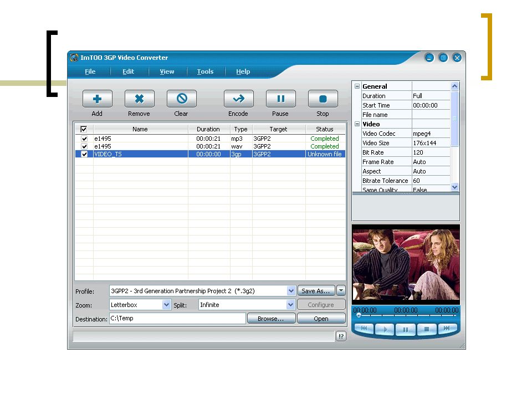Click the File name property row
Screen dimensions: 532x399
[406, 115]
